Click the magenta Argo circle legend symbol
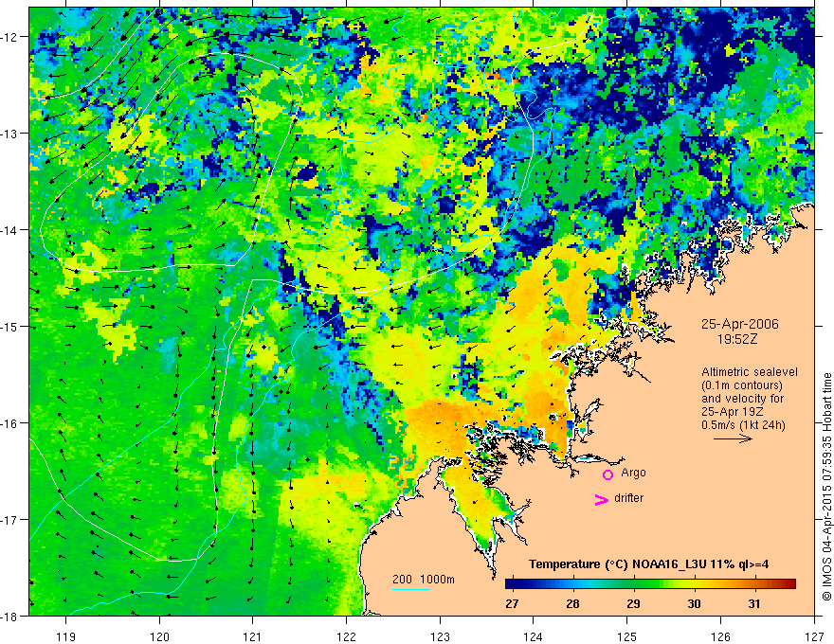The width and height of the screenshot is (834, 644). (x=607, y=474)
